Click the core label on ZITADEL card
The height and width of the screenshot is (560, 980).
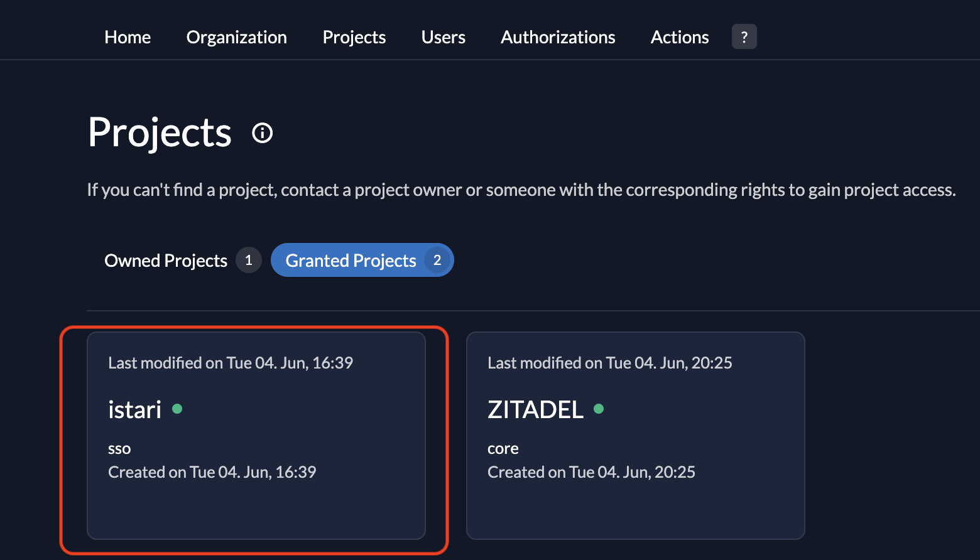(503, 449)
